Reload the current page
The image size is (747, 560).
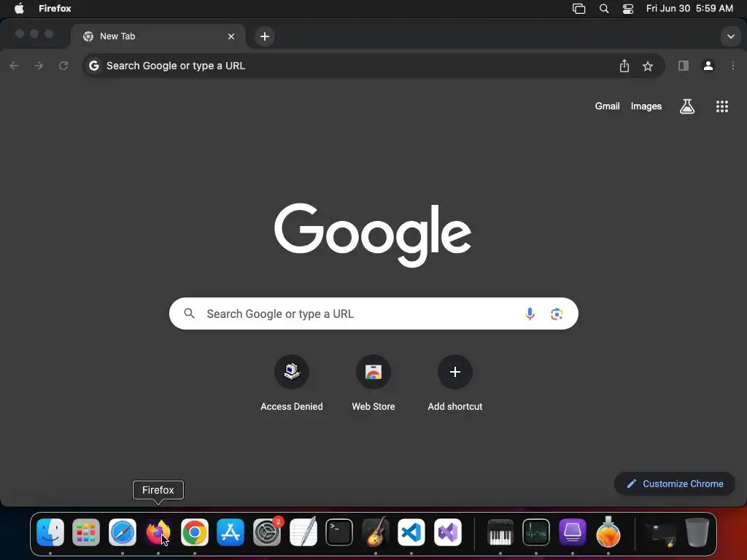pyautogui.click(x=63, y=66)
